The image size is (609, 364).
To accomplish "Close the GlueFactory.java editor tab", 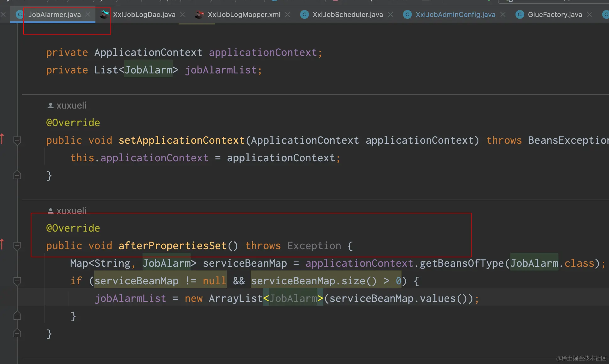I will click(x=590, y=14).
